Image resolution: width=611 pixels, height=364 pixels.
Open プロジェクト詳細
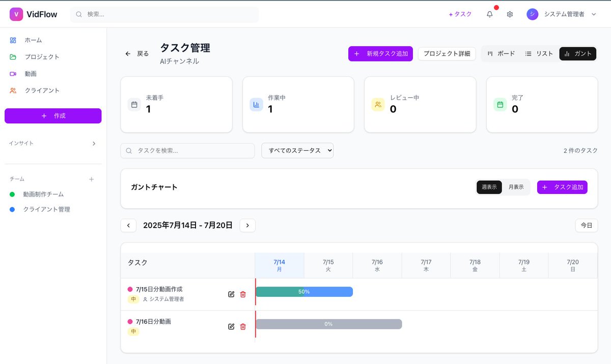pos(447,53)
